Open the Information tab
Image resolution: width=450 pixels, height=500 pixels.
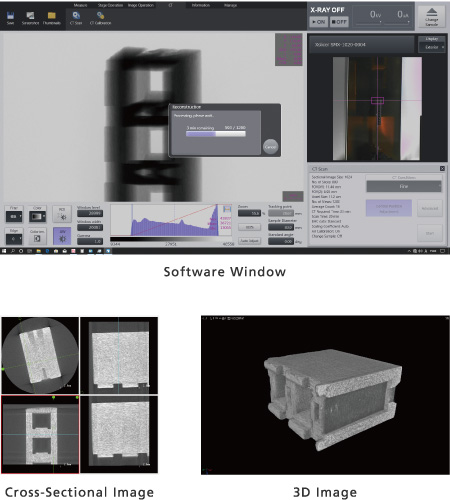click(x=201, y=5)
